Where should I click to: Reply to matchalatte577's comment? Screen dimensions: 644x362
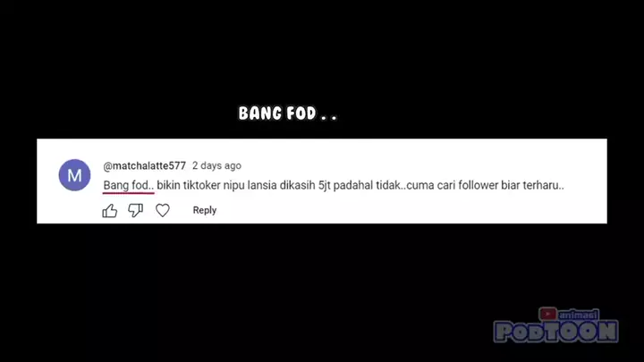coord(205,210)
